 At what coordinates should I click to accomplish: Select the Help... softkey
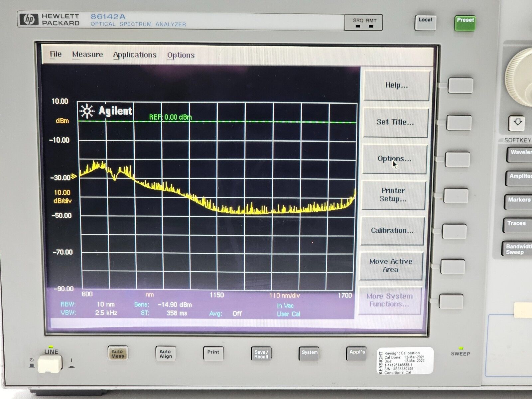click(x=397, y=85)
